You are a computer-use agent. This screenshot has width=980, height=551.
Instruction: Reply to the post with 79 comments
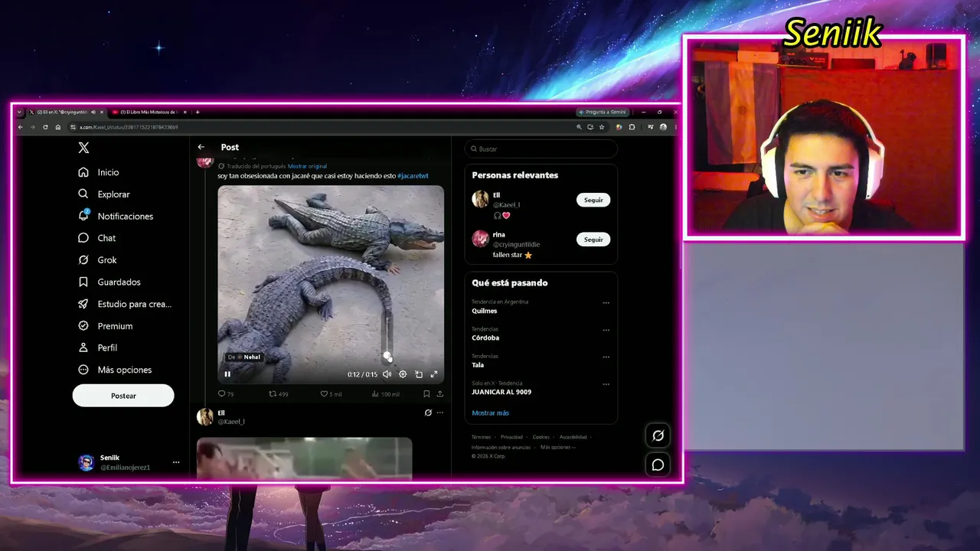coord(226,394)
